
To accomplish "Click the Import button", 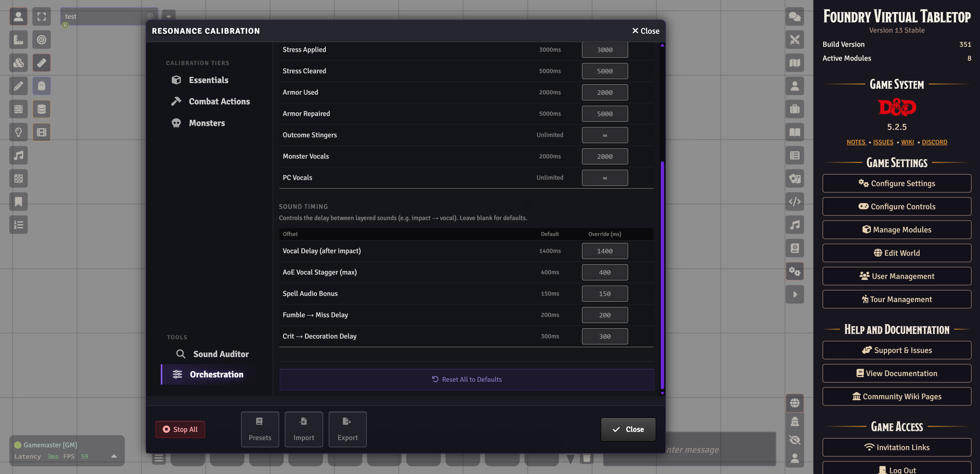I will [304, 429].
